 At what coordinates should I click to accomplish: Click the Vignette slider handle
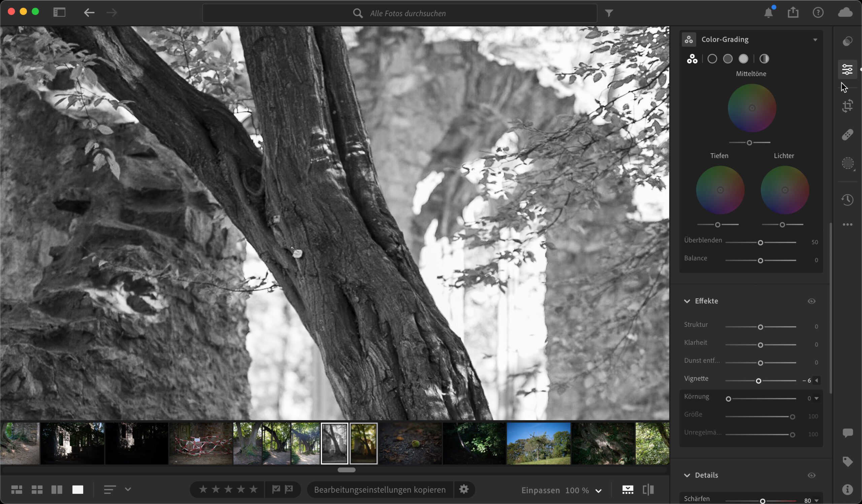pos(758,380)
